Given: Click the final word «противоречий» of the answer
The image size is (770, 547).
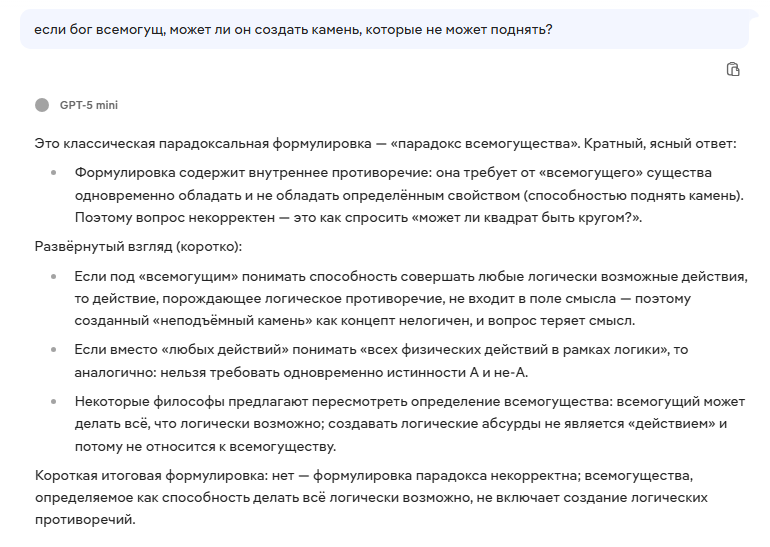Looking at the screenshot, I should pos(84,521).
